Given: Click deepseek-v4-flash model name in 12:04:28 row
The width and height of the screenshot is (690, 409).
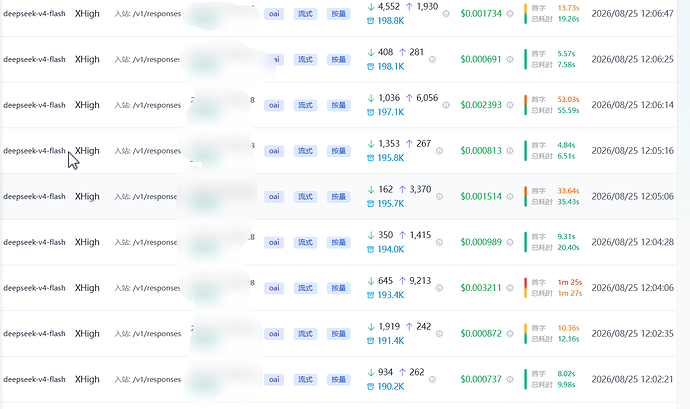Looking at the screenshot, I should (34, 242).
